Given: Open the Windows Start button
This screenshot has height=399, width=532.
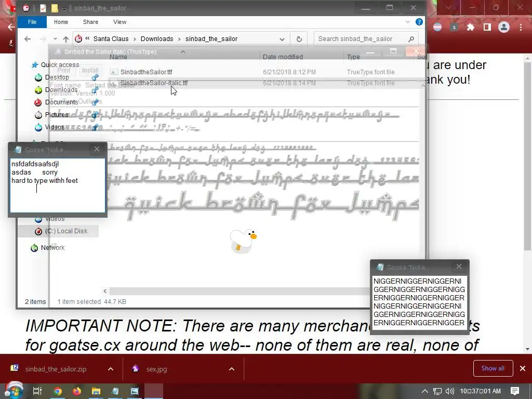Looking at the screenshot, I should coord(13,391).
